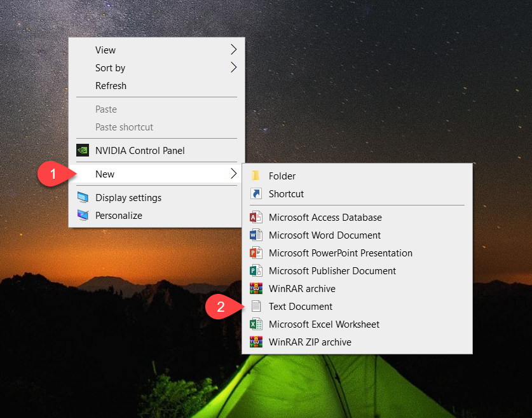Select Refresh from the context menu
This screenshot has width=532, height=418.
pos(111,86)
